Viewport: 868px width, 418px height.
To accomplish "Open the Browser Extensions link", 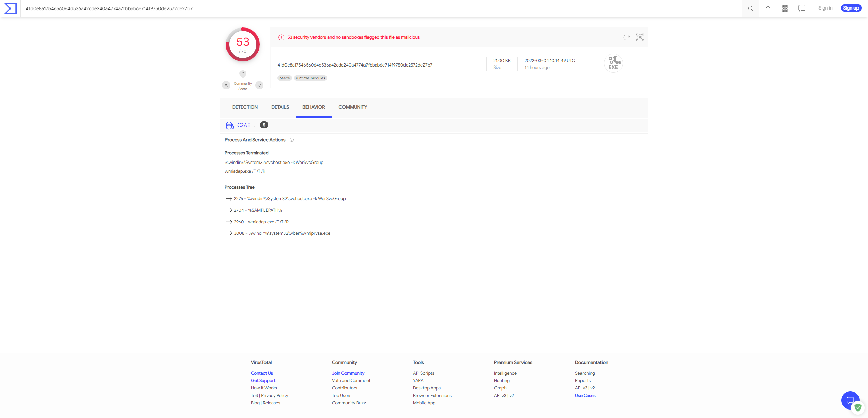I will point(432,396).
